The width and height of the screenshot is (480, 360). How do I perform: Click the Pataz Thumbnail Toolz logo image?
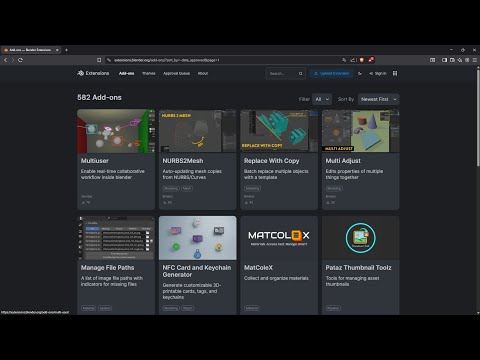coord(361,238)
